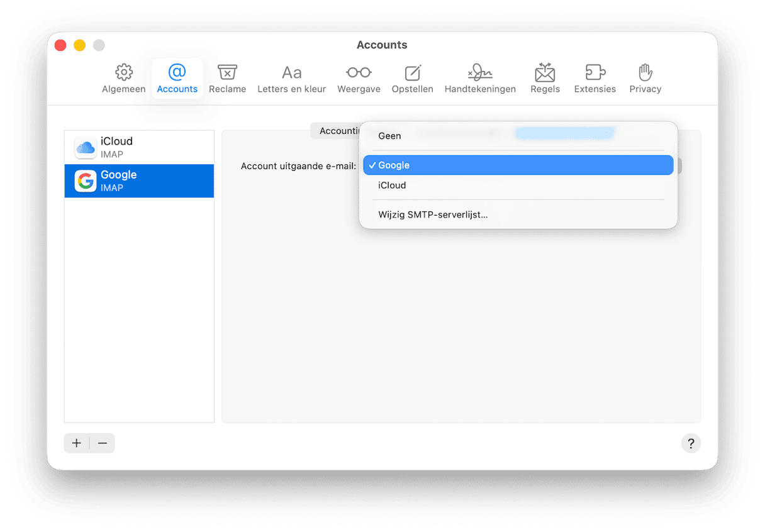Add a new mail account
This screenshot has width=765, height=532.
[x=76, y=443]
